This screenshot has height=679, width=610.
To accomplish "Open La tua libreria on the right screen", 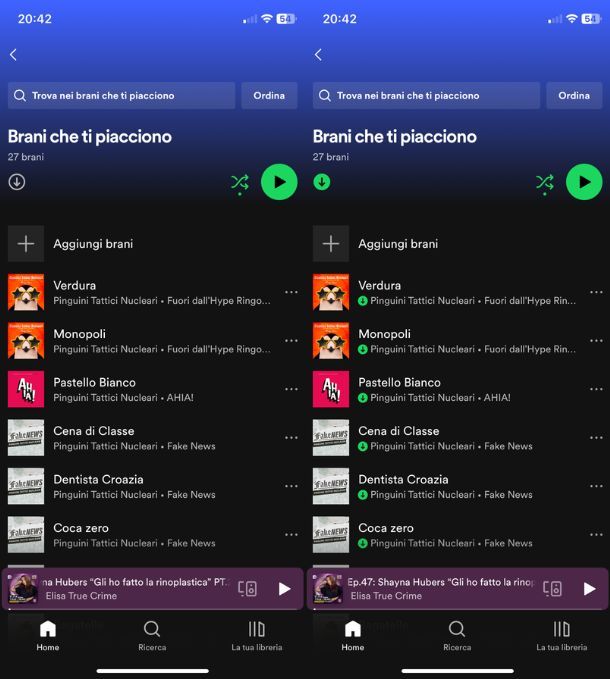I will (562, 636).
